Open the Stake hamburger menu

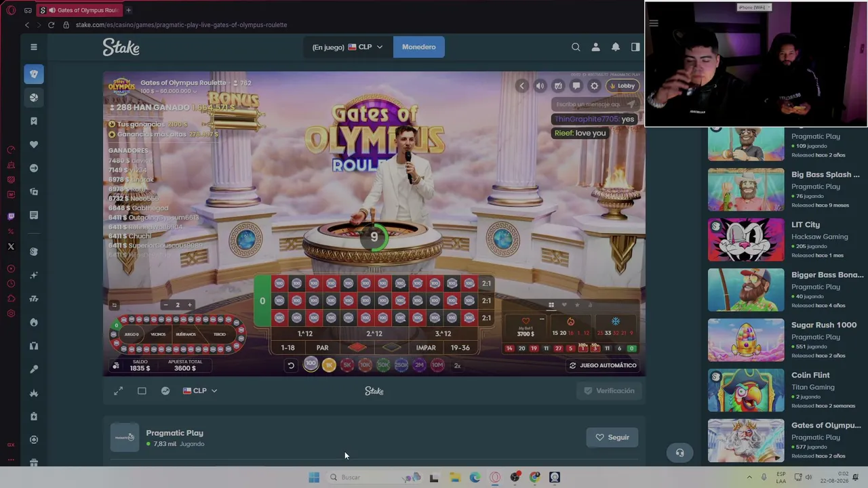[33, 47]
